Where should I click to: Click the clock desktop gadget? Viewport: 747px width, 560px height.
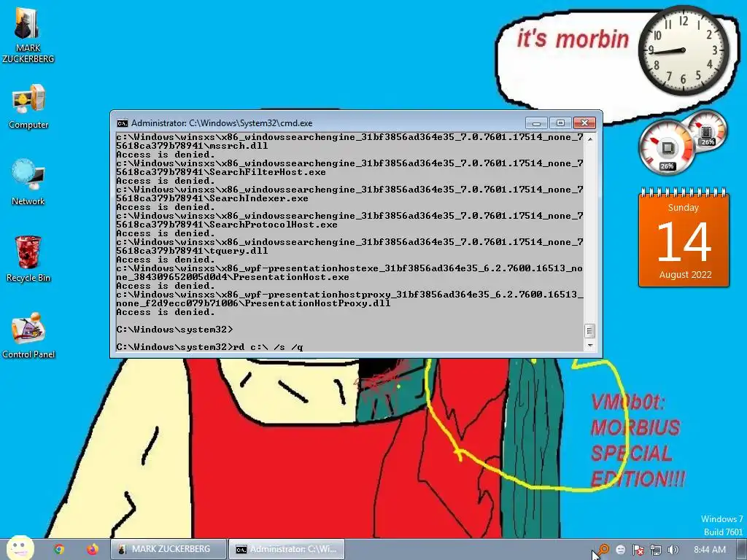point(683,50)
